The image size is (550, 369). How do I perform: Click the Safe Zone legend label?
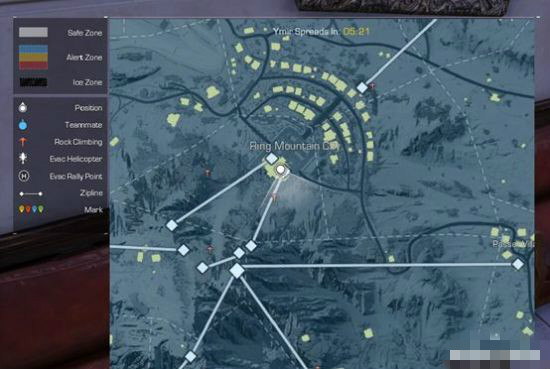click(x=85, y=33)
